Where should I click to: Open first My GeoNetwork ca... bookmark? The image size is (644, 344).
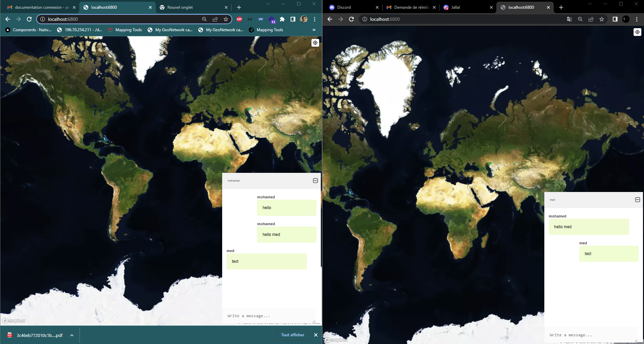coord(170,30)
